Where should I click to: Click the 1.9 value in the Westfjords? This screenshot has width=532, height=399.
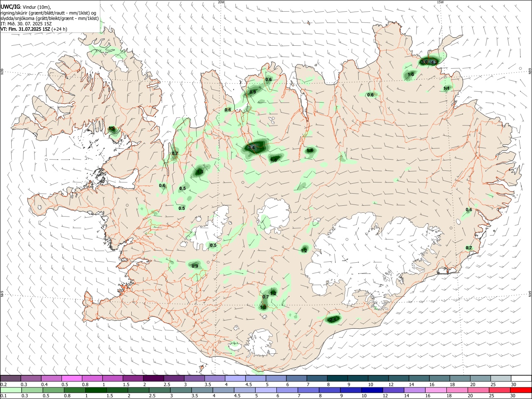coord(111,128)
